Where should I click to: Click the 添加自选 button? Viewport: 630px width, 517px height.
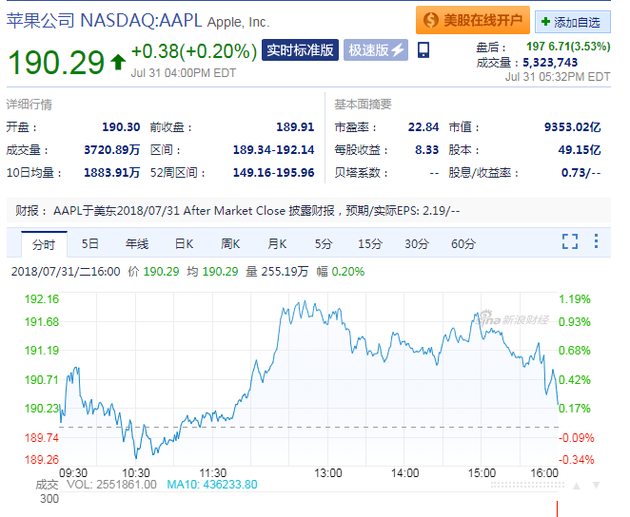573,22
